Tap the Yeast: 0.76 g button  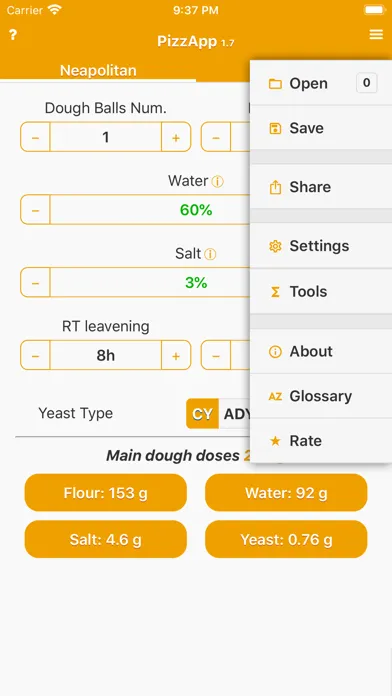pos(286,539)
